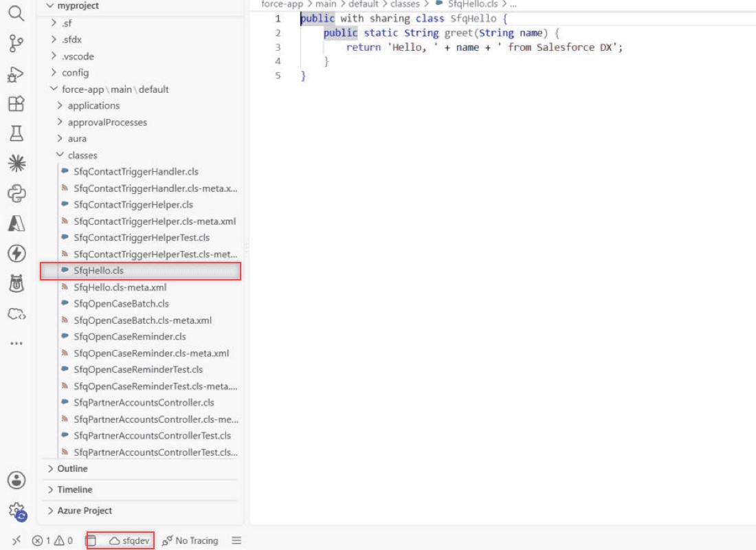This screenshot has height=550, width=756.
Task: Select SfqHello.cls in the explorer
Action: [x=140, y=271]
